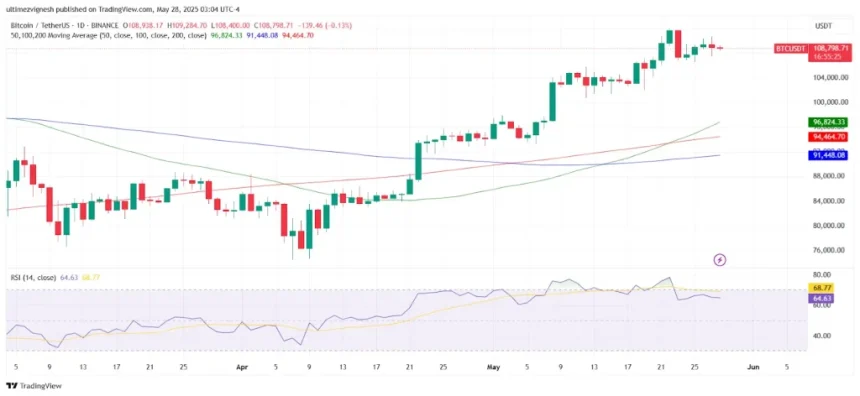Select the blue 91,448.08 price label
The width and height of the screenshot is (860, 396).
(828, 156)
